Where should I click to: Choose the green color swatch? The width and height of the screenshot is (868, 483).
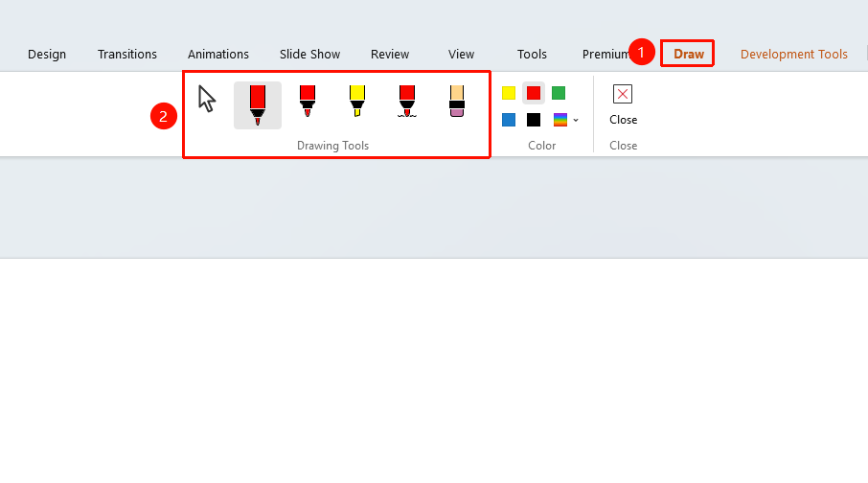[x=559, y=93]
